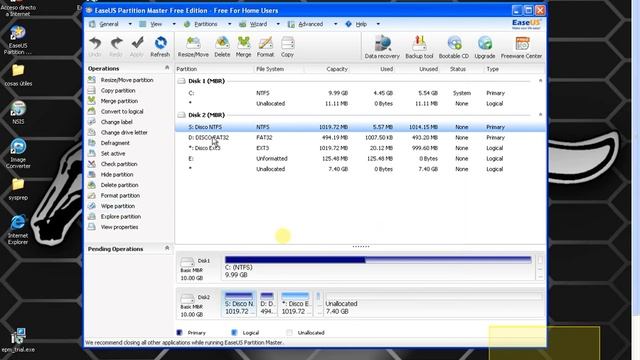Image resolution: width=640 pixels, height=360 pixels.
Task: Select the 7.40 GB Unallocated row
Action: [360, 169]
